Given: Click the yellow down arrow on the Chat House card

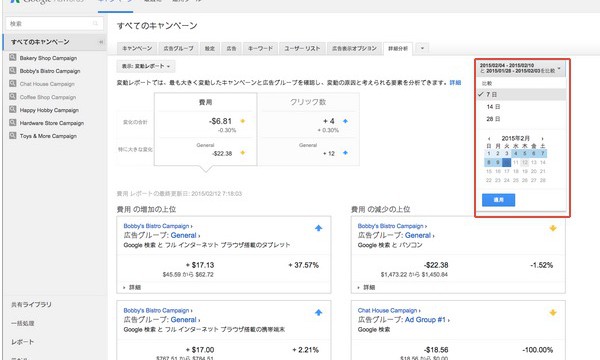Looking at the screenshot, I should 553,313.
